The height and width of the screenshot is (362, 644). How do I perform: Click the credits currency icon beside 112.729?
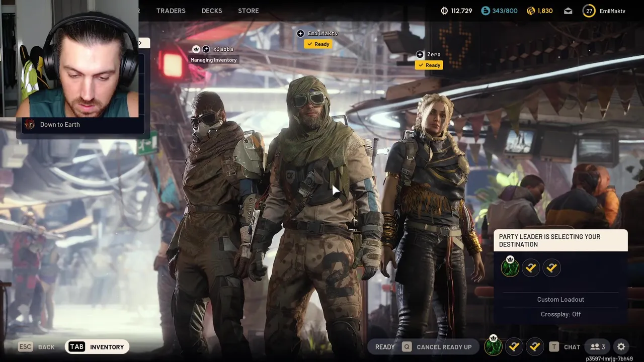pos(444,11)
